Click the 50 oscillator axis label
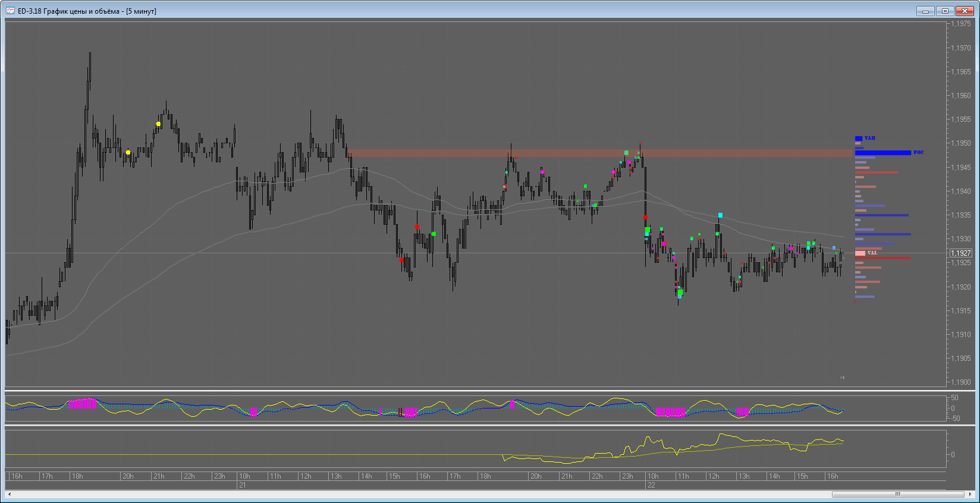 pos(954,398)
